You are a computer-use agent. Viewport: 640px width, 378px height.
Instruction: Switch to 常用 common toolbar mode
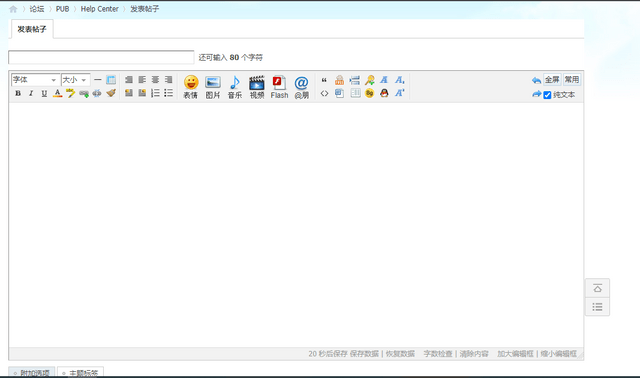click(572, 80)
